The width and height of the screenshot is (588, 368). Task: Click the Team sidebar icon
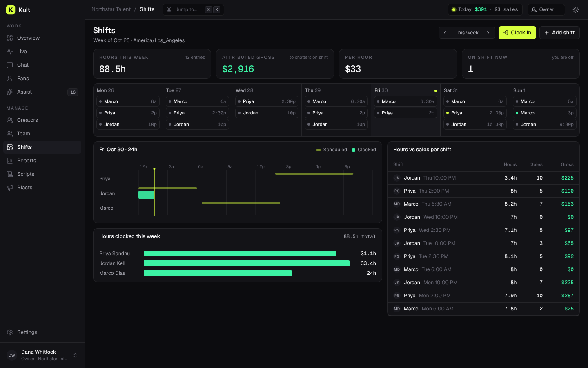coord(10,134)
